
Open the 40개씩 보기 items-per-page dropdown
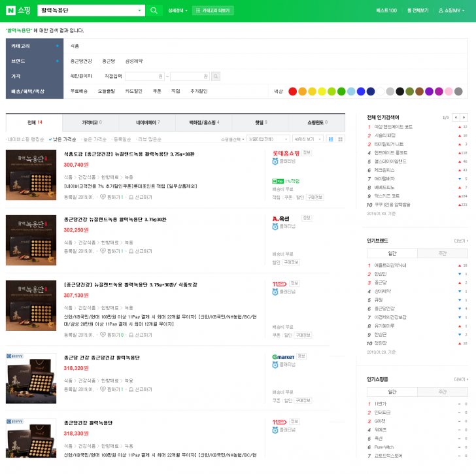coord(308,139)
